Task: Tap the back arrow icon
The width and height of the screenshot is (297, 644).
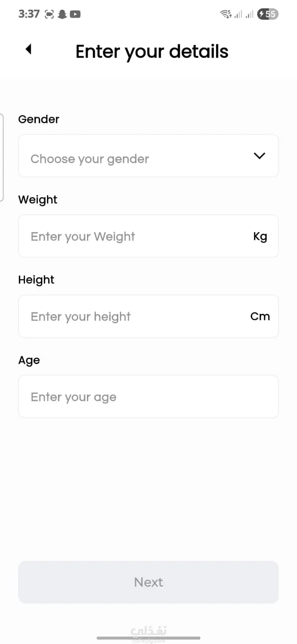Action: coord(28,49)
